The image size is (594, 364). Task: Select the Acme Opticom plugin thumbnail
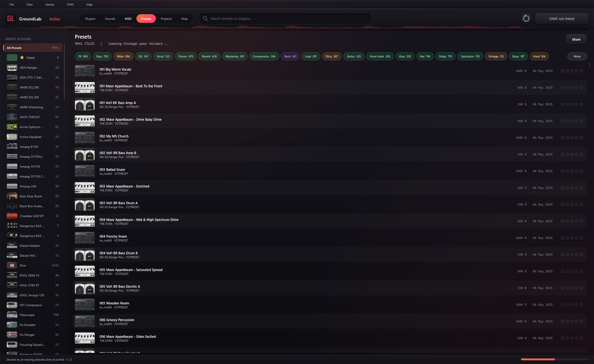pyautogui.click(x=12, y=127)
